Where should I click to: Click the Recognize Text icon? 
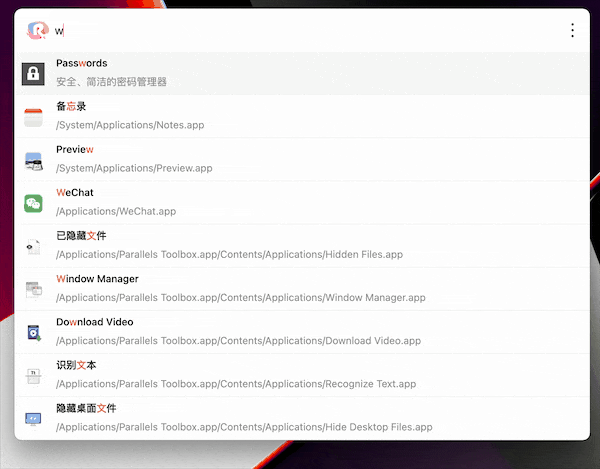[34, 375]
